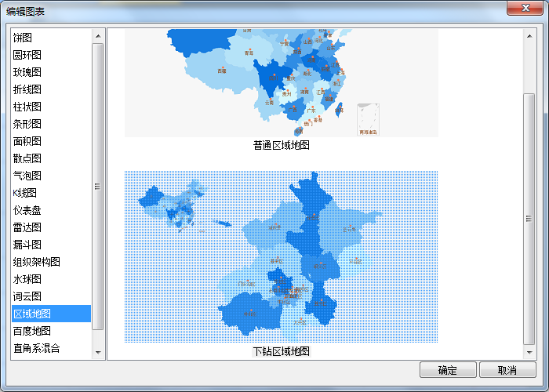Select the 普通区域地图 thumbnail preview
549x392 pixels.
281,82
